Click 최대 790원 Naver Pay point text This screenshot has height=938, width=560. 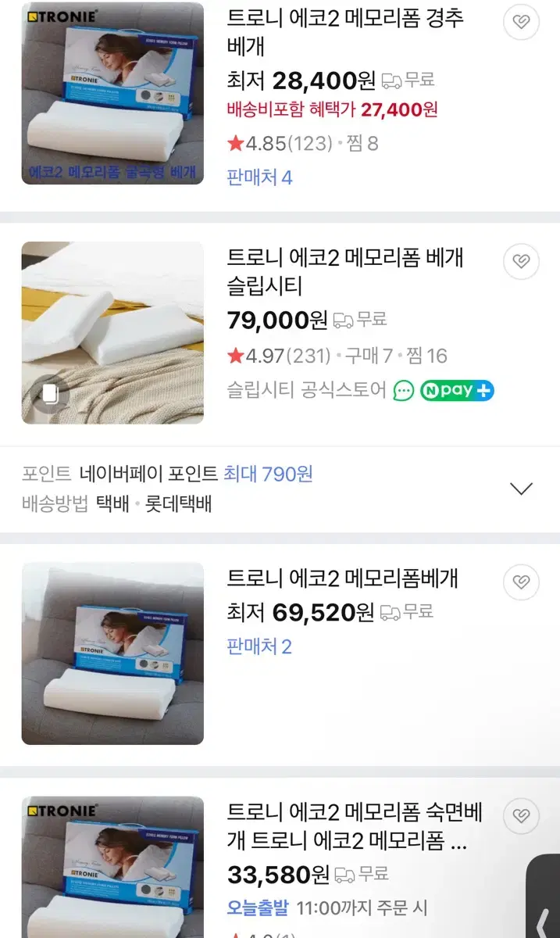click(x=269, y=474)
